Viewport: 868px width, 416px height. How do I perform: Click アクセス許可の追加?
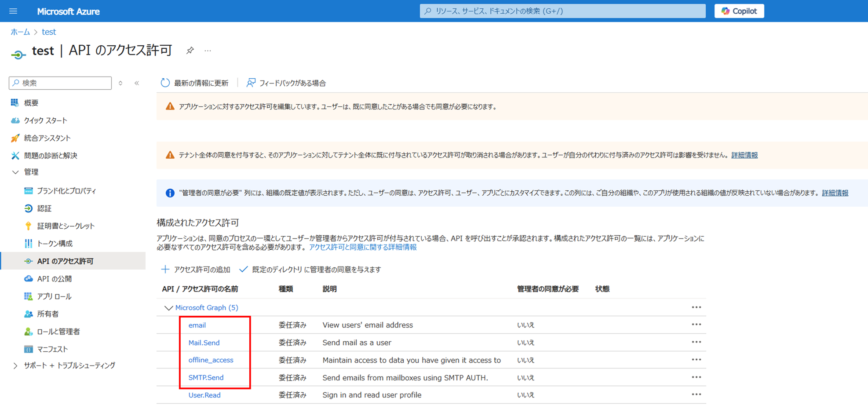[x=196, y=269]
